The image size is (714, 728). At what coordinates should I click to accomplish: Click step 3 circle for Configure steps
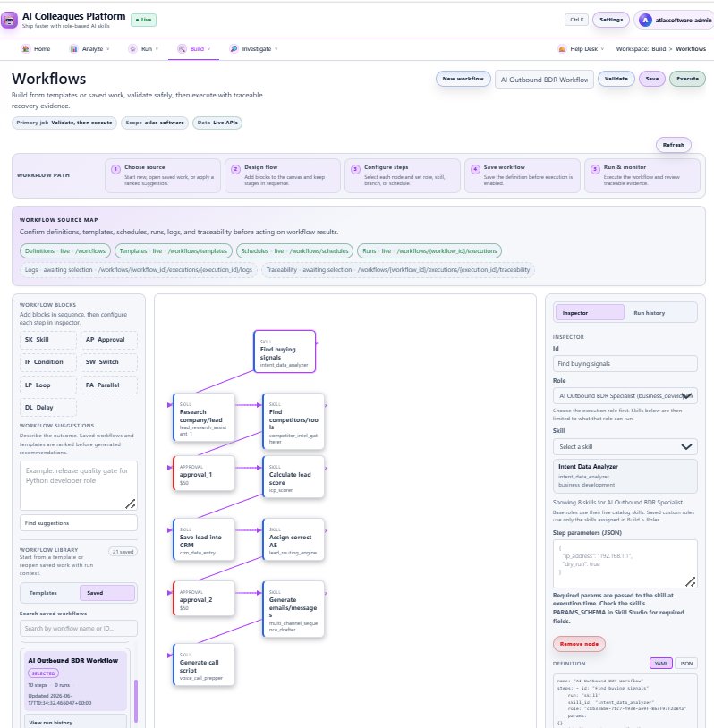click(355, 169)
